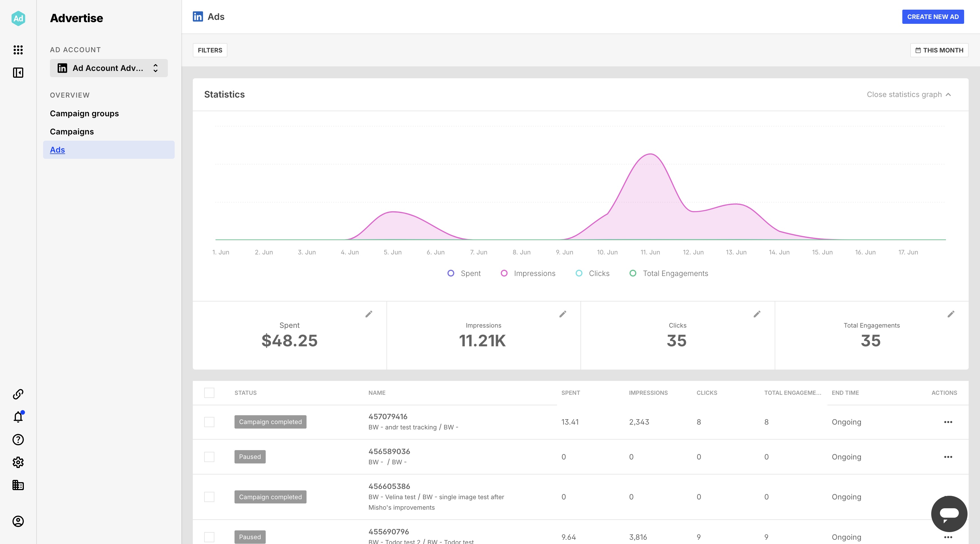Edit the Clicks metric card pencil
The image size is (980, 544).
(757, 314)
